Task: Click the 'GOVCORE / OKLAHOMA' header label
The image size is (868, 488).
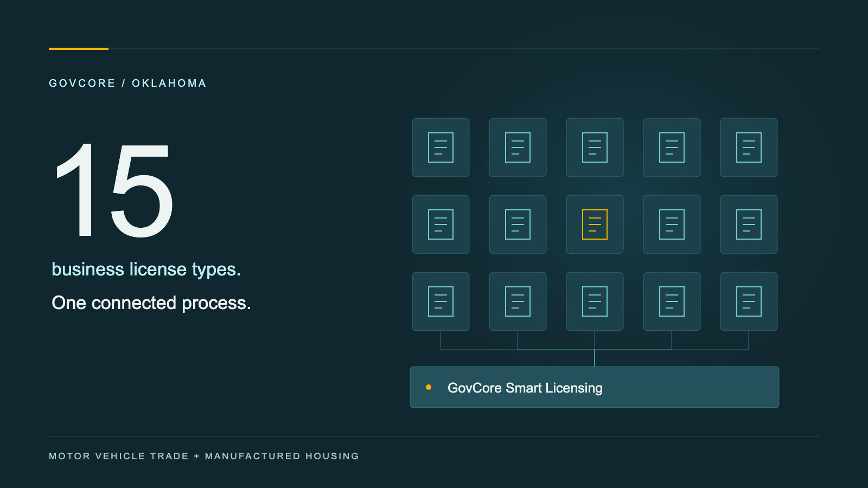Action: tap(127, 83)
